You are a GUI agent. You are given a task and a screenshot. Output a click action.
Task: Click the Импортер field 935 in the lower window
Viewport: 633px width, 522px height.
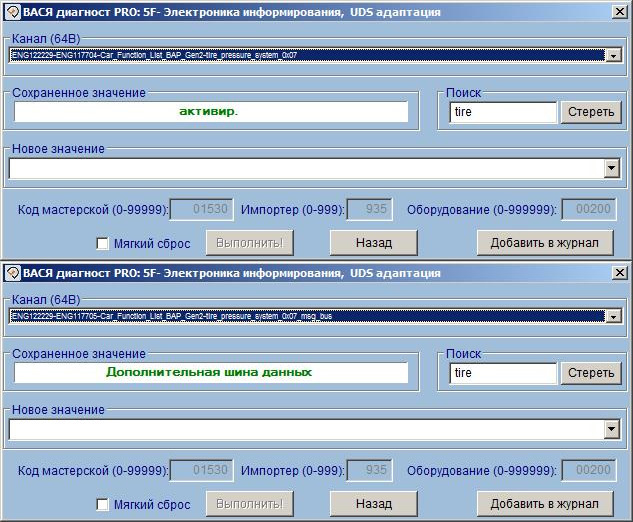370,470
